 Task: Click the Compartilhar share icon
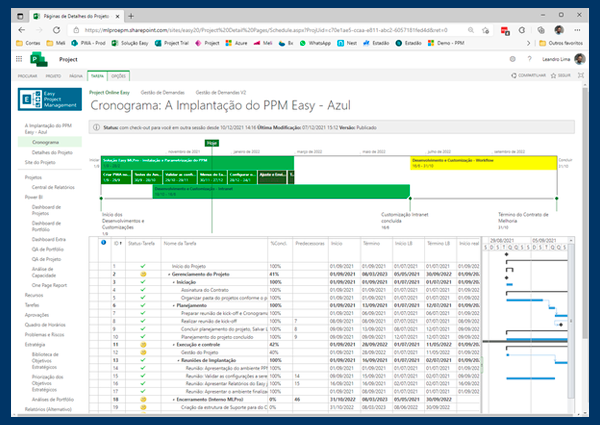(x=514, y=76)
